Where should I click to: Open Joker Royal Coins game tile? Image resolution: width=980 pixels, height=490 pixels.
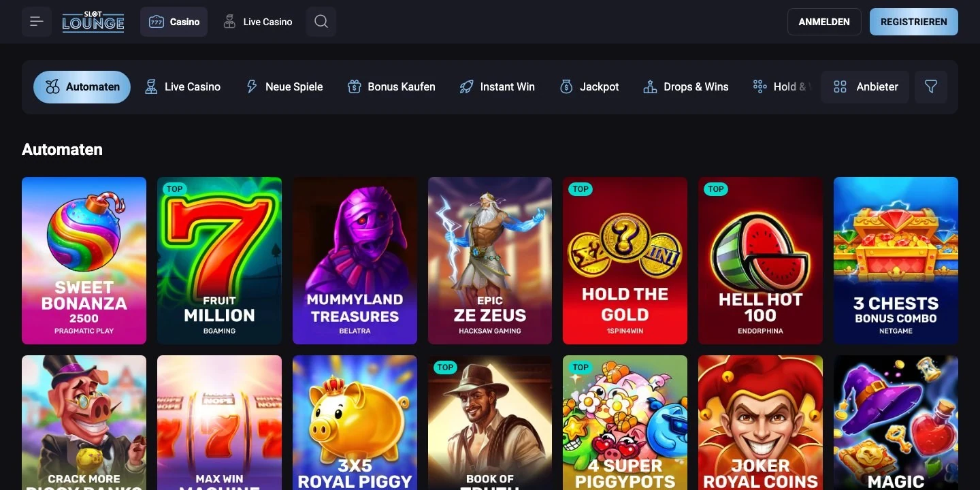tap(760, 423)
